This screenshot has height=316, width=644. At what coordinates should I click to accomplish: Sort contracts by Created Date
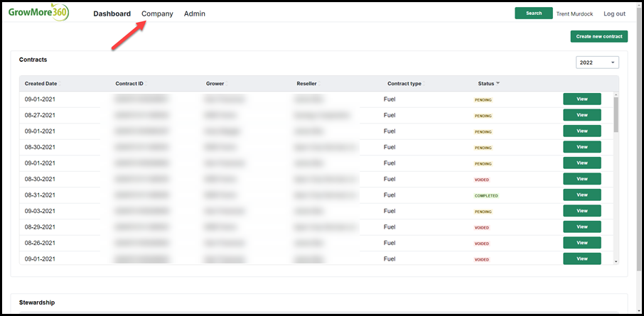43,83
